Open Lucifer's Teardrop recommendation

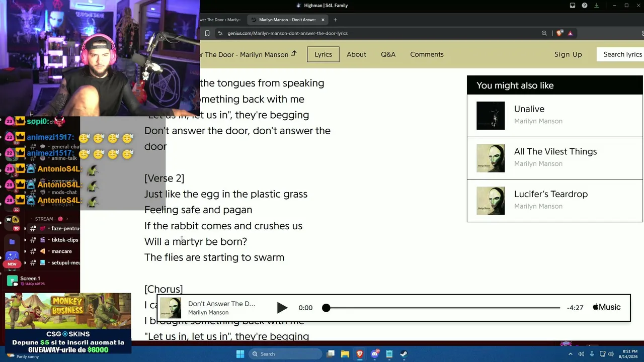tap(555, 201)
